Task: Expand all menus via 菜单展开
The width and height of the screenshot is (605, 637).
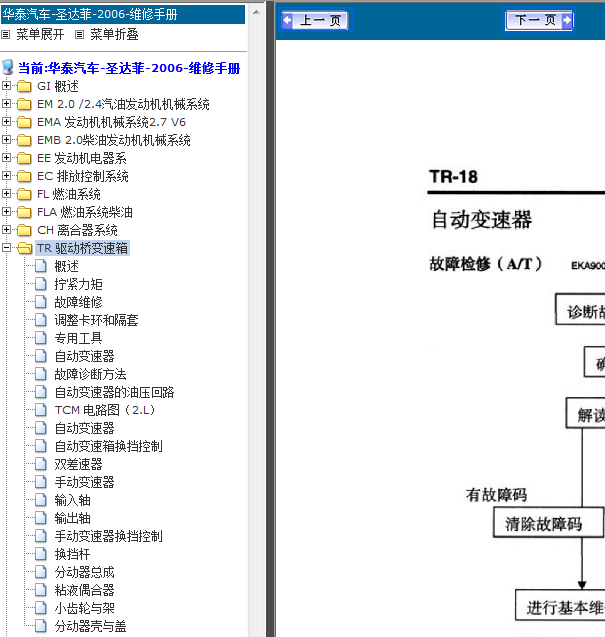Action: 40,35
